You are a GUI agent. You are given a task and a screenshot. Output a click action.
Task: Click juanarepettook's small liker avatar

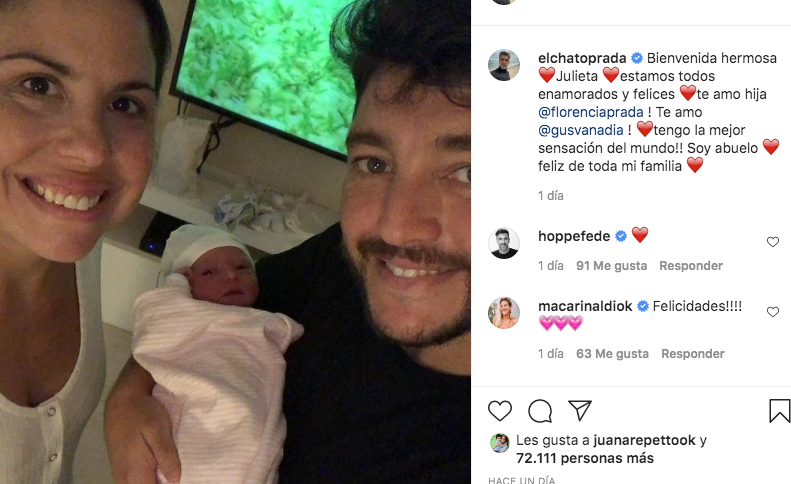[499, 443]
